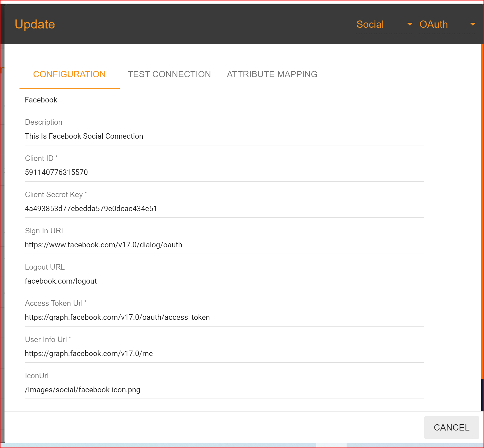Edit the Description field text
Viewport: 484px width, 448px height.
(224, 136)
